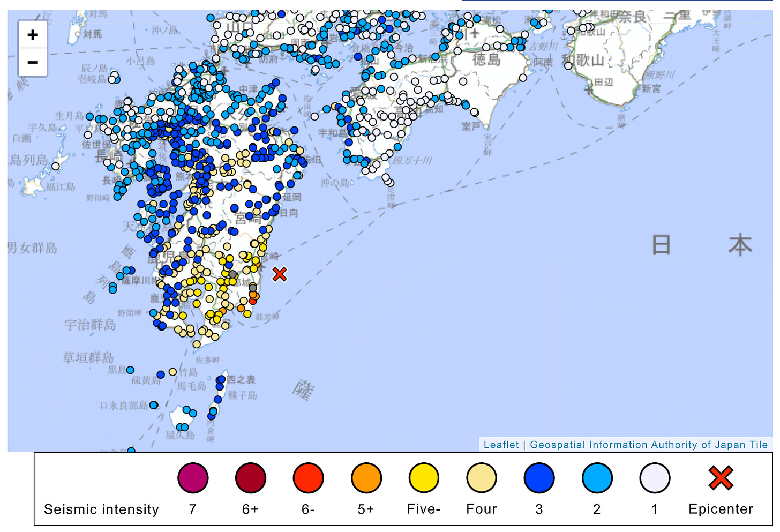Select the seismic intensity 6- legend circle
780x532 pixels.
[308, 478]
